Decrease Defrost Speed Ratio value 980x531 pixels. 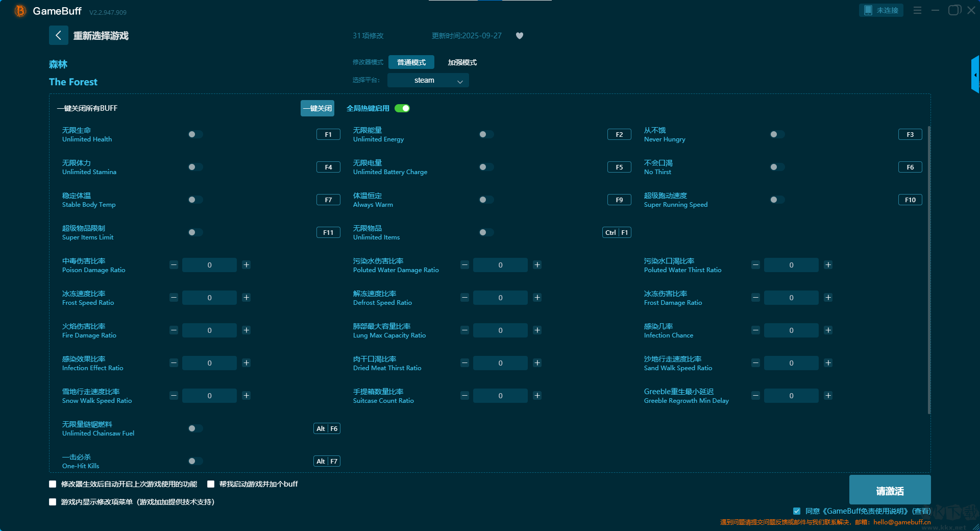(x=464, y=298)
